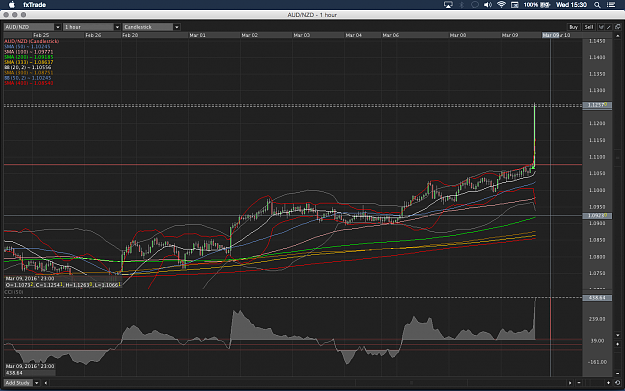Open the Notification Center icon
625x391 pixels.
click(611, 5)
